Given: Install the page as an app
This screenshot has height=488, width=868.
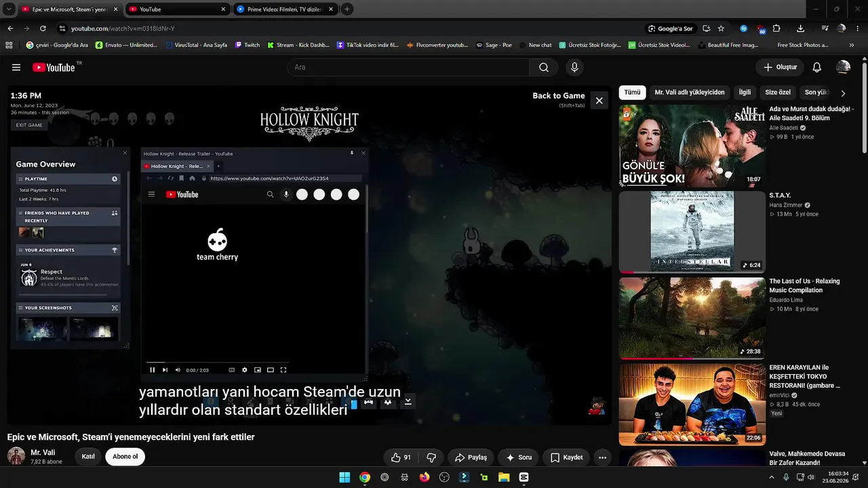Looking at the screenshot, I should [706, 28].
